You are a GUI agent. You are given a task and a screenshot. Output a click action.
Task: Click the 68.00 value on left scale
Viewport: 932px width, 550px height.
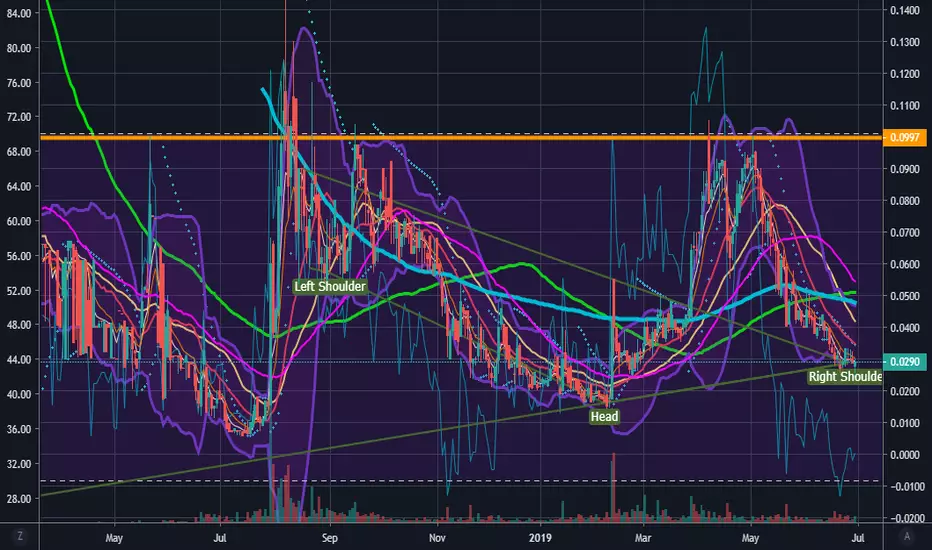coord(18,152)
